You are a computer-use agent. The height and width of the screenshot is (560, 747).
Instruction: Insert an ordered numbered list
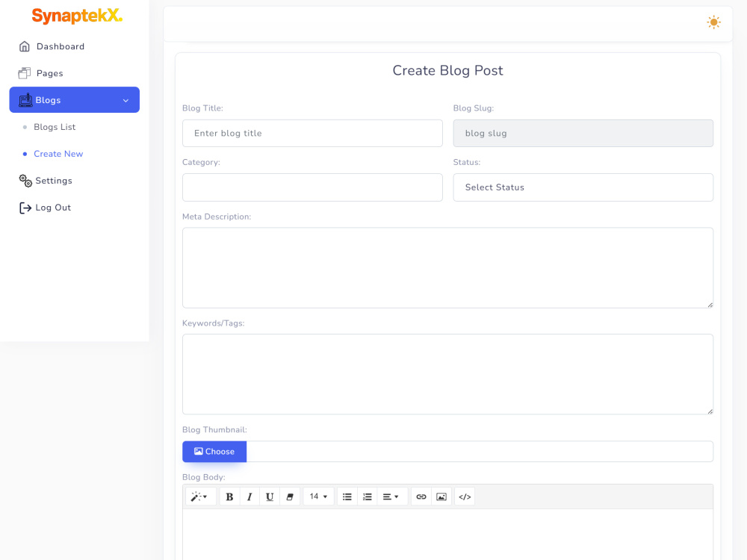click(x=368, y=497)
